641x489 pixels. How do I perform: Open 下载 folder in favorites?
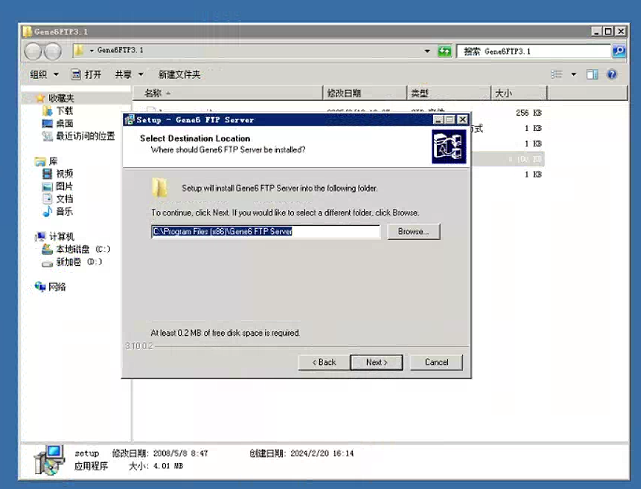click(x=63, y=111)
